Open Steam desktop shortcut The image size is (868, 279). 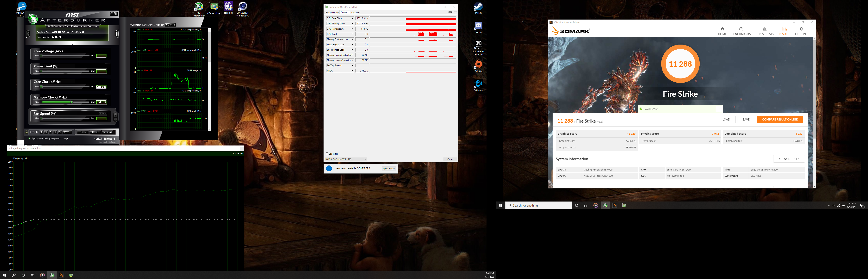pos(478,8)
